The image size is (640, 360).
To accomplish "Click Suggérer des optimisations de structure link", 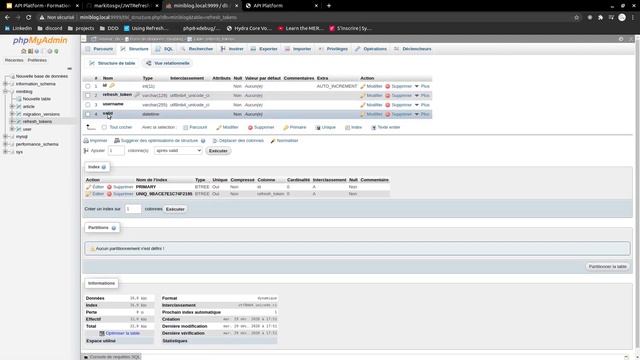I will point(159,140).
